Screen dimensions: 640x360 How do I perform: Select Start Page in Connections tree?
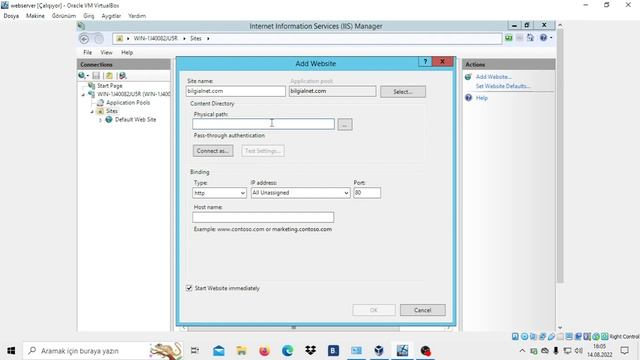click(109, 86)
